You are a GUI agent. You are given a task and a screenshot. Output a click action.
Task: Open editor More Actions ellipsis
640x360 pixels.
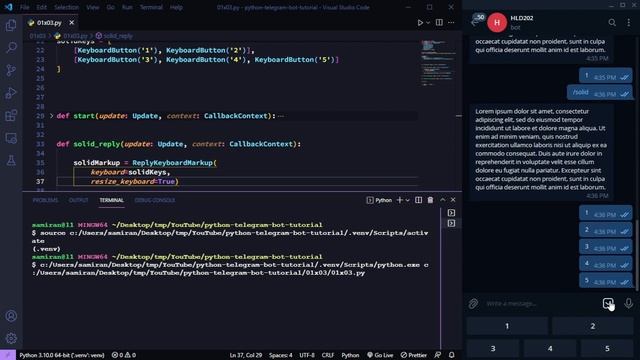click(451, 23)
